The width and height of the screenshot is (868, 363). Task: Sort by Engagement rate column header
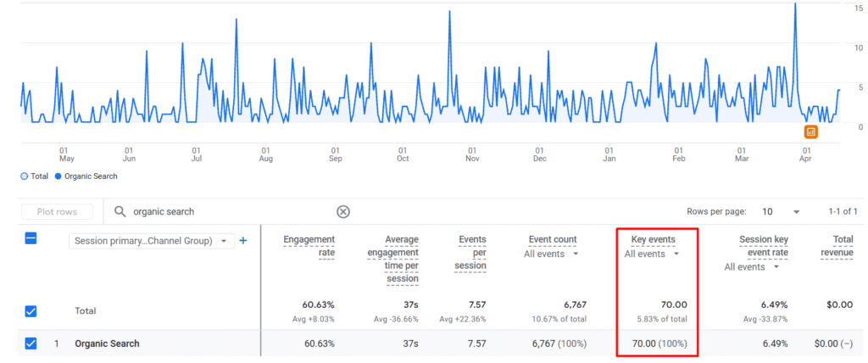point(309,246)
